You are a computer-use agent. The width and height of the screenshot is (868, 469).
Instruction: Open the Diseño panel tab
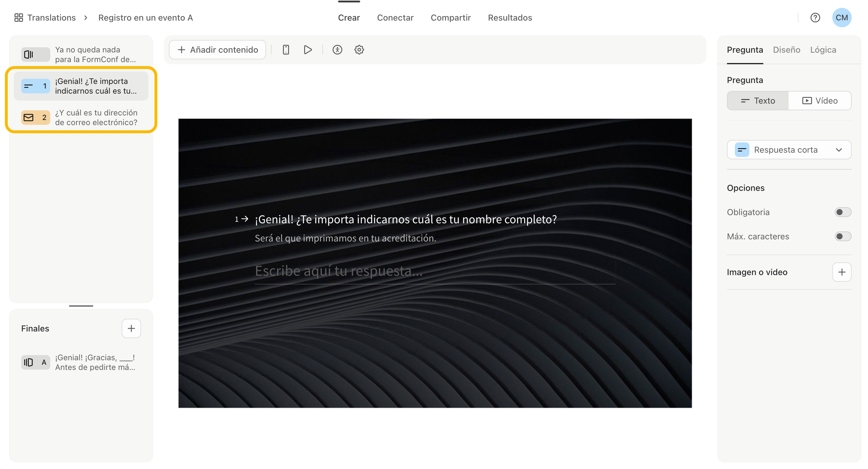[x=787, y=50]
